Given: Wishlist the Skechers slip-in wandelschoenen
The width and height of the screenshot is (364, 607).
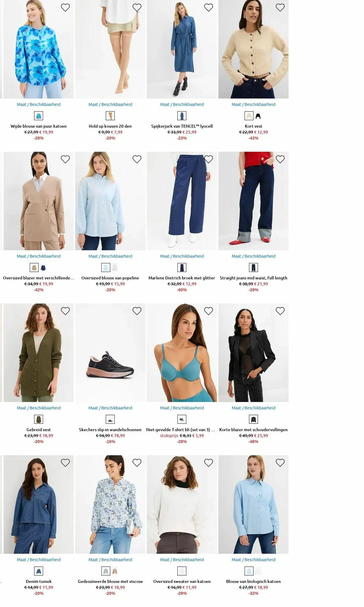Looking at the screenshot, I should [137, 311].
